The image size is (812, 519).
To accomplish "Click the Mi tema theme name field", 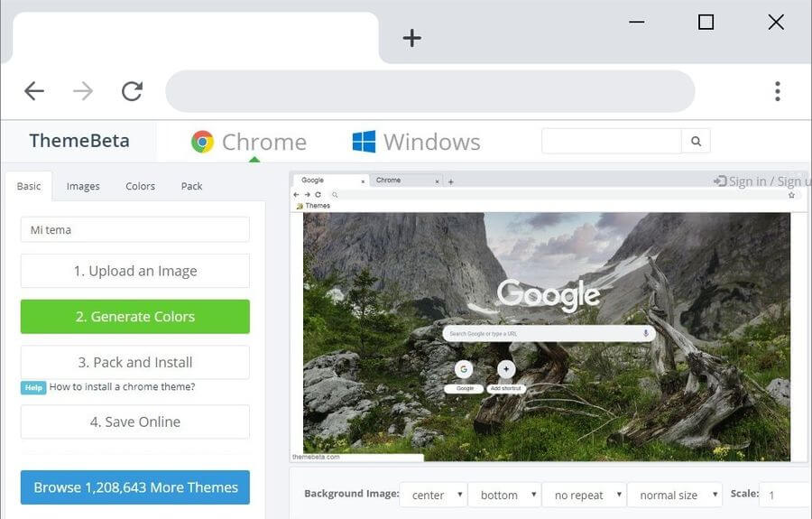I will pos(135,229).
